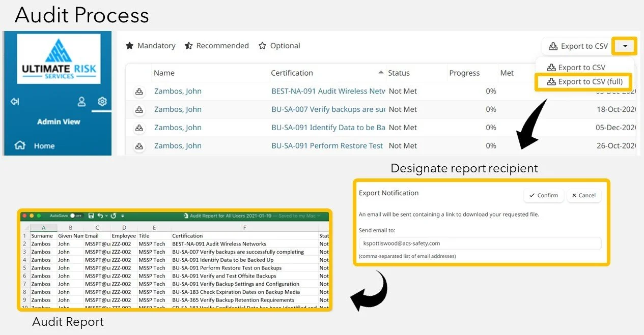Image resolution: width=644 pixels, height=335 pixels.
Task: Download icon in BEST-NA-091 Audit Wireless row
Action: (139, 92)
